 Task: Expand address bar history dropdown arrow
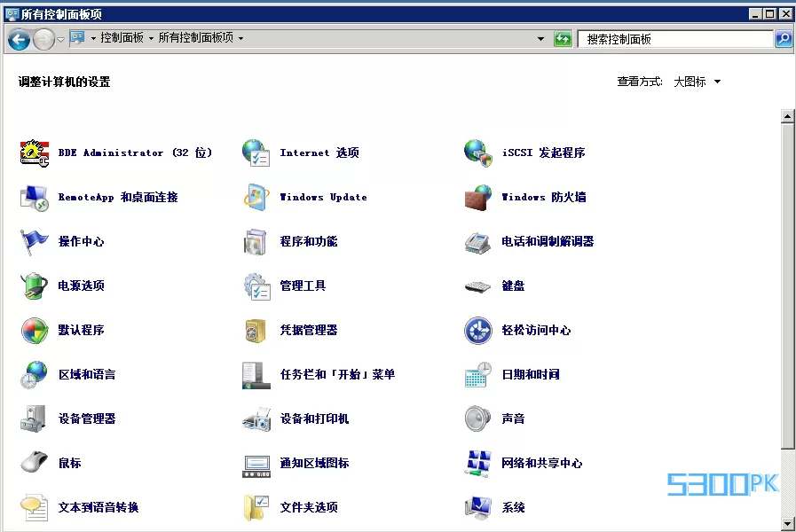[540, 38]
